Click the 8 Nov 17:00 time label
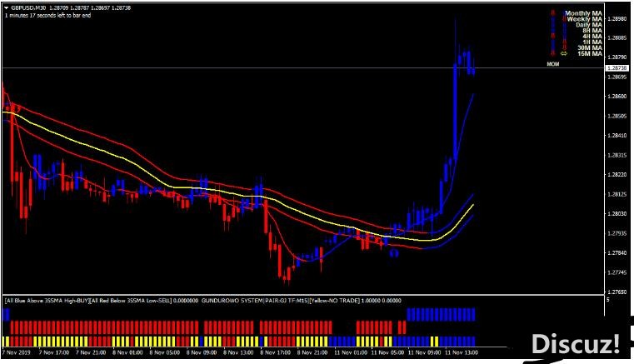This screenshot has height=364, width=634. (276, 352)
